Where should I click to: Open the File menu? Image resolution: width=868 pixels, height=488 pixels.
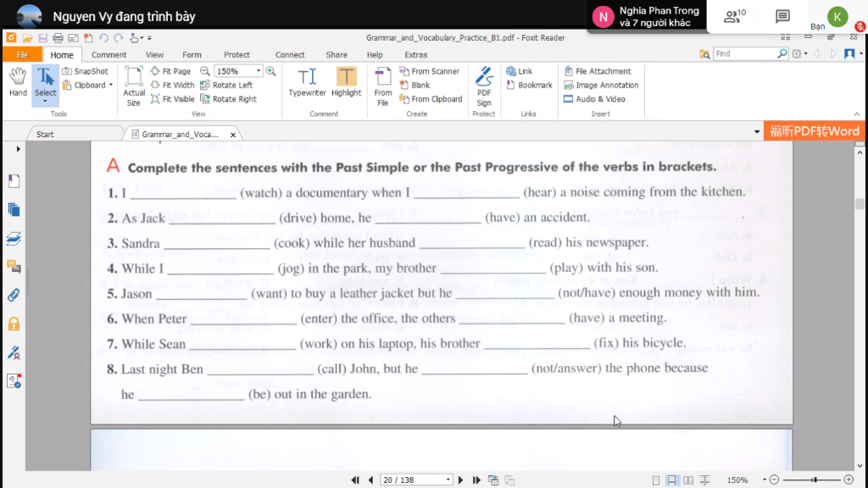click(22, 55)
